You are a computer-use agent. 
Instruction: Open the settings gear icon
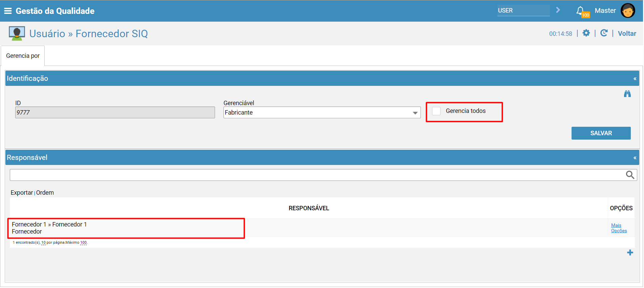[x=586, y=33]
